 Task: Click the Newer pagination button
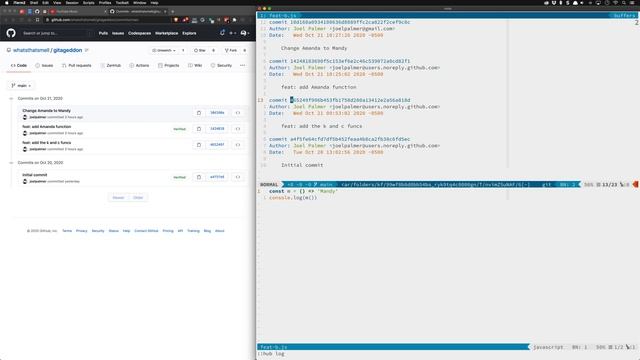(x=118, y=198)
